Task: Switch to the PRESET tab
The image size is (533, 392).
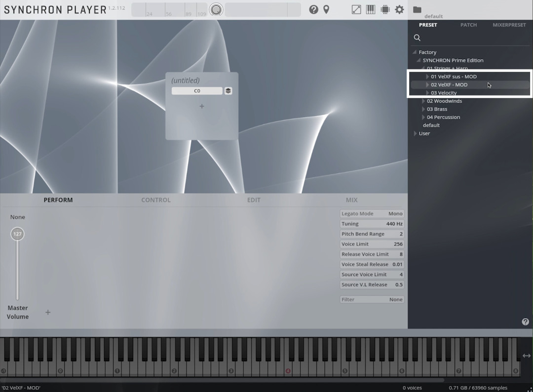Action: (x=428, y=25)
